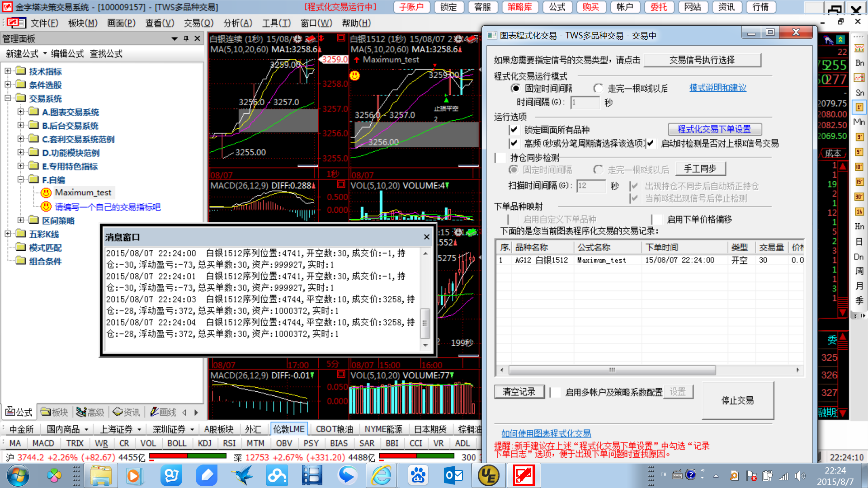Open the 文件(F) menu
Viewport: 868px width, 488px height.
point(44,23)
